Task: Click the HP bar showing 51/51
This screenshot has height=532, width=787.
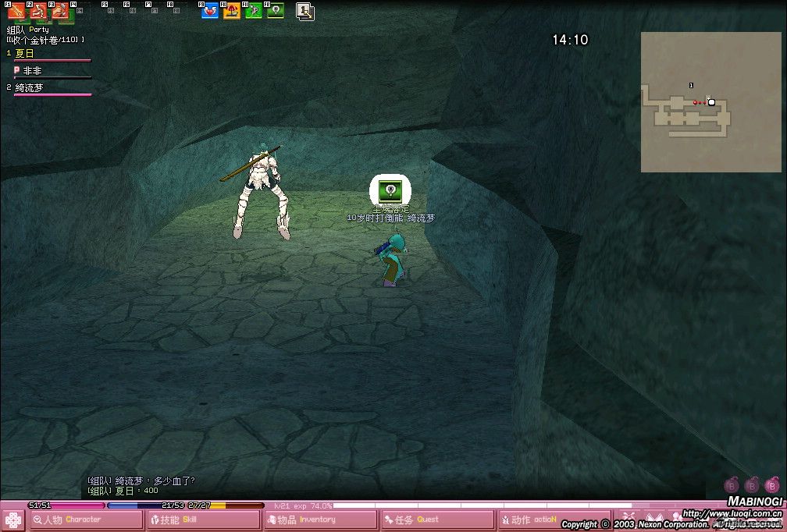Action: point(67,505)
